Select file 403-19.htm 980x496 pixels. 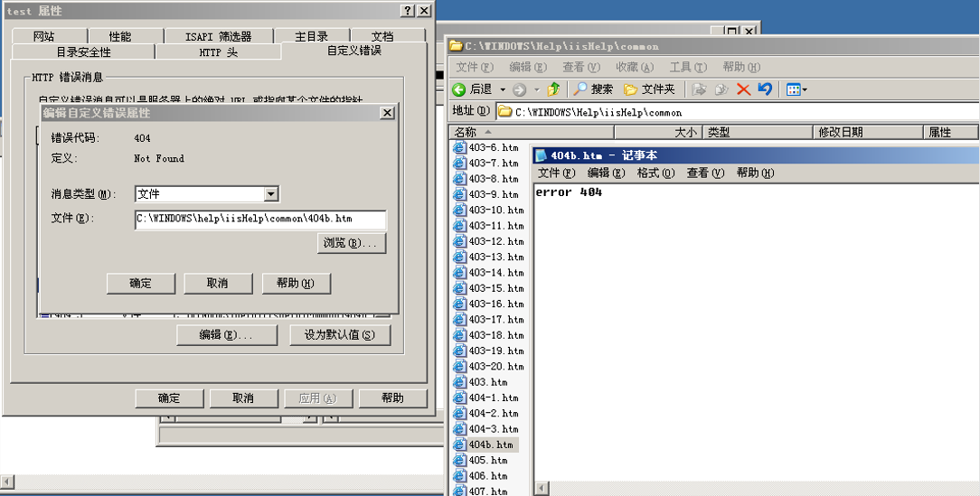tap(489, 351)
